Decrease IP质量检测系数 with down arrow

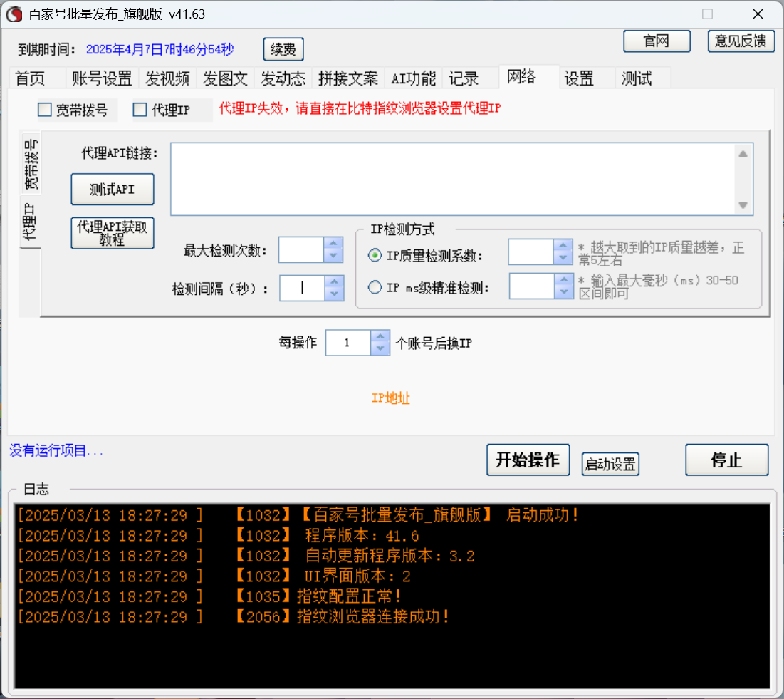coord(563,258)
